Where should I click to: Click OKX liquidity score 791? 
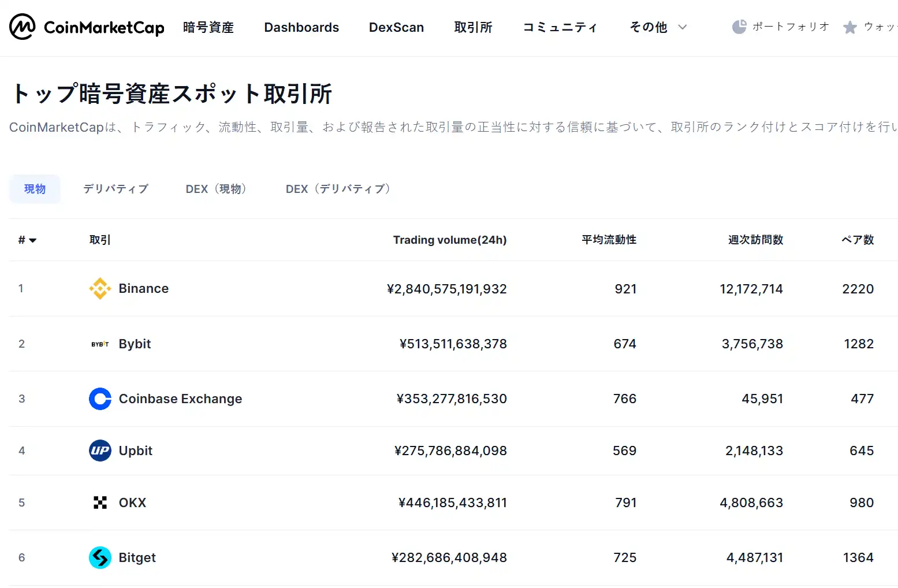click(626, 503)
